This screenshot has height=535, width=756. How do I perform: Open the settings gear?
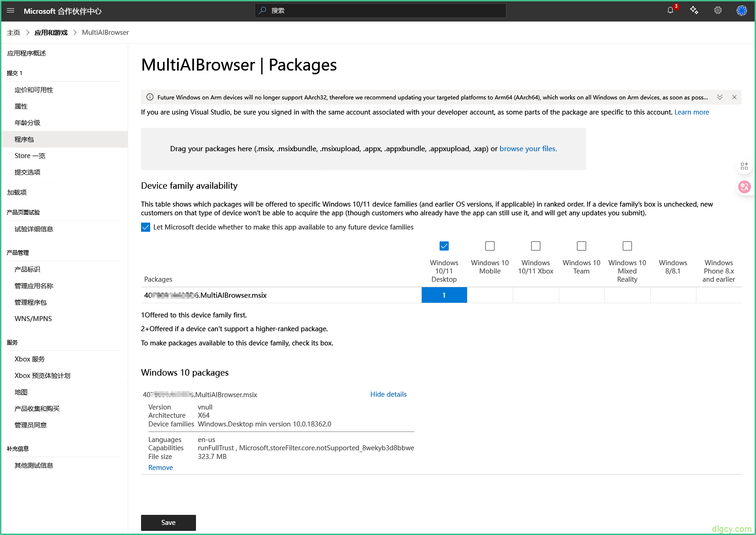coord(718,11)
